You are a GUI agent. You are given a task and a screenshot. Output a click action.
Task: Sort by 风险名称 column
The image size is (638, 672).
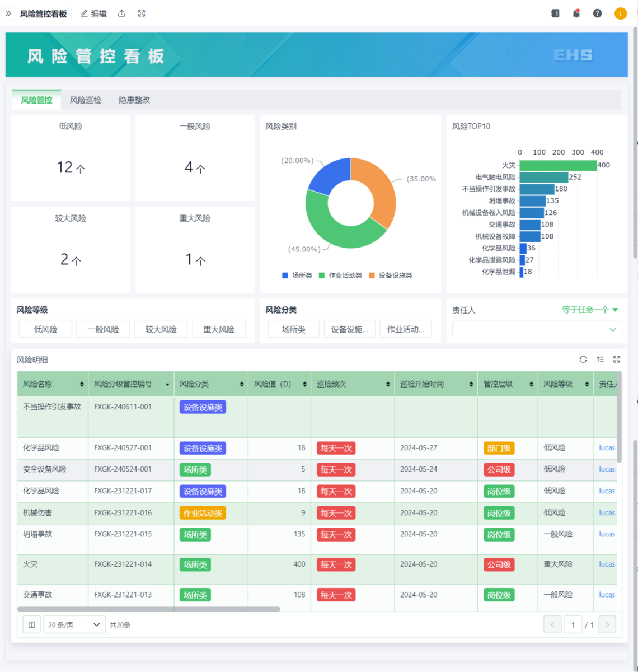(x=82, y=384)
